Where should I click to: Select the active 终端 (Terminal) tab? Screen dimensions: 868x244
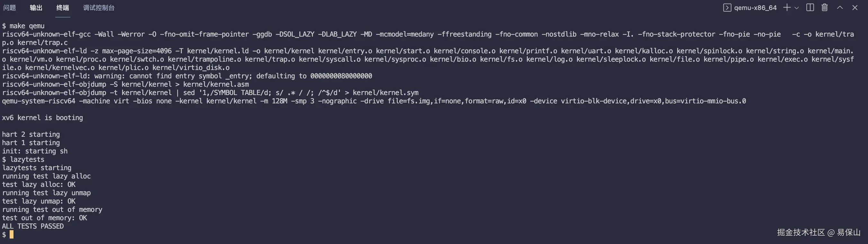pos(62,7)
